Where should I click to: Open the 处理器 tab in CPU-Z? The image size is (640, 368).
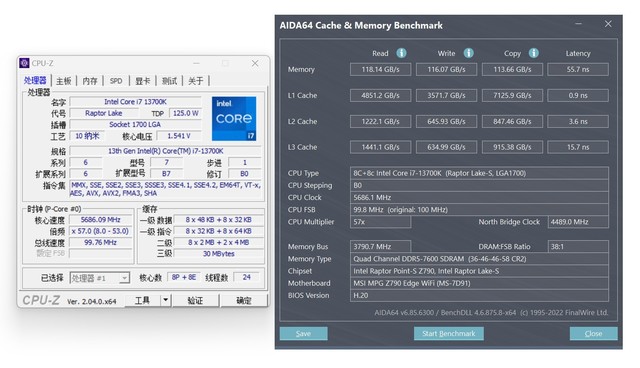(x=35, y=80)
